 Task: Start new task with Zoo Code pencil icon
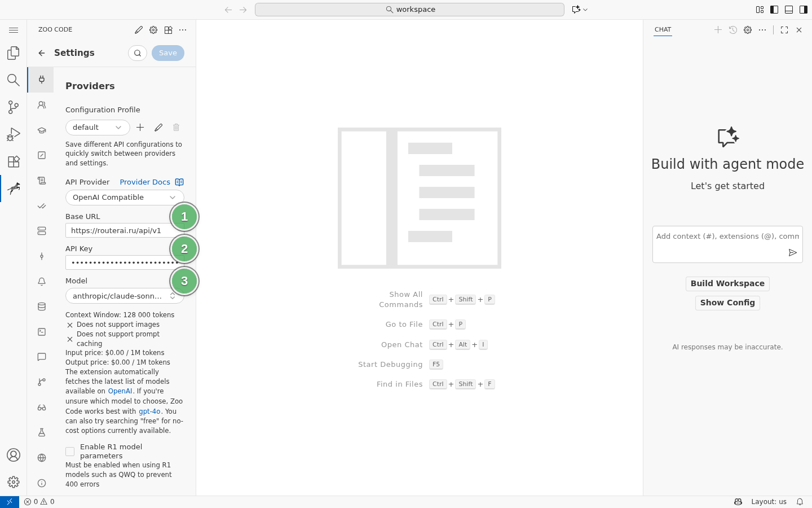[x=139, y=30]
